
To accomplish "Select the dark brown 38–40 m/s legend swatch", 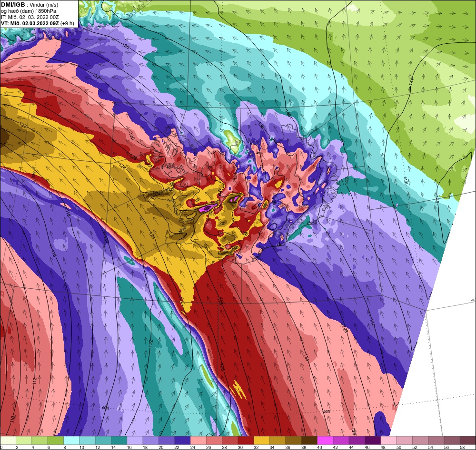I will (x=309, y=440).
